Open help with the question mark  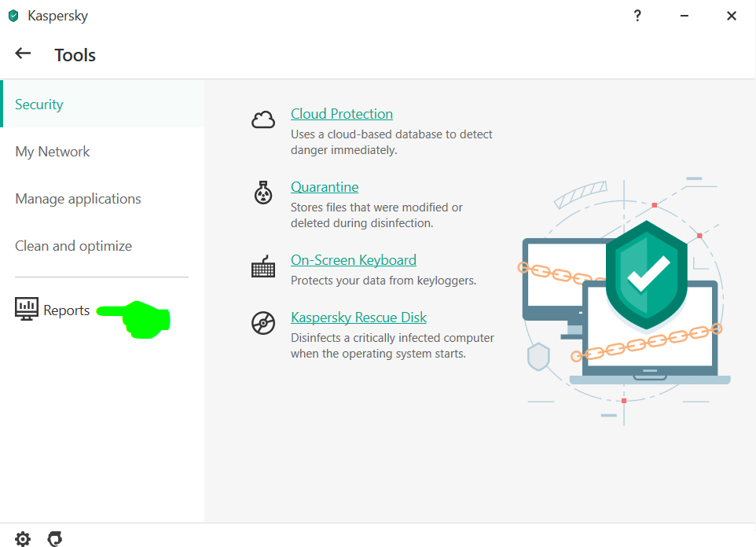click(x=637, y=16)
